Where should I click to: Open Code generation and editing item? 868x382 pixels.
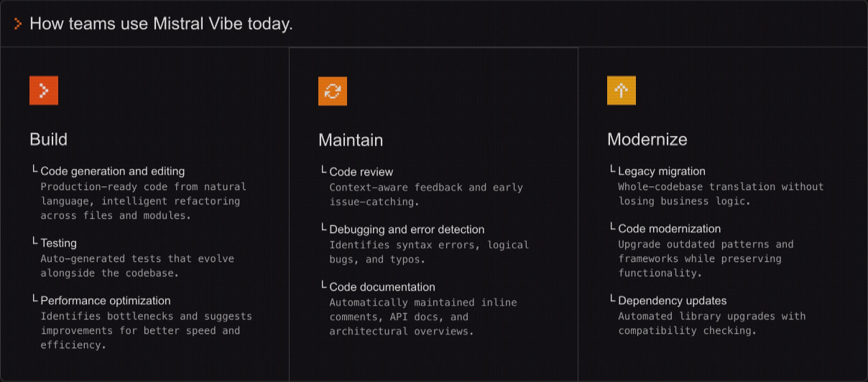pyautogui.click(x=113, y=171)
